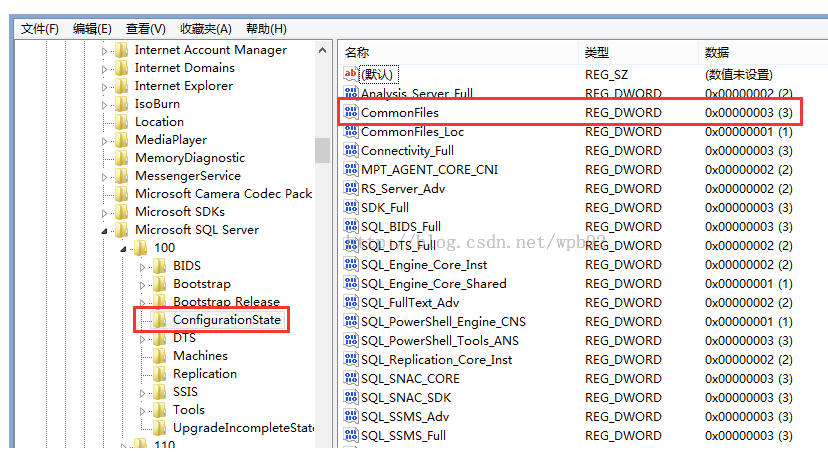Expand the Internet Account Manager key
This screenshot has width=828, height=452.
tap(104, 51)
